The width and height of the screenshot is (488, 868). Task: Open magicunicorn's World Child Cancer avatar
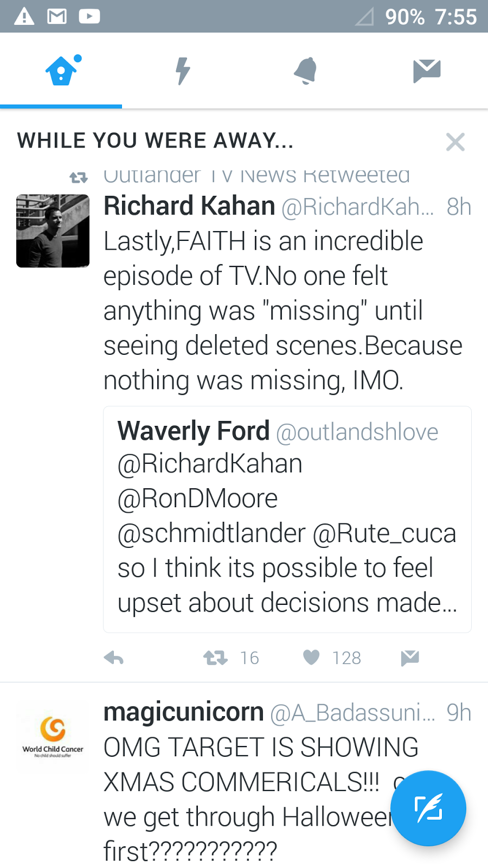coord(53,736)
